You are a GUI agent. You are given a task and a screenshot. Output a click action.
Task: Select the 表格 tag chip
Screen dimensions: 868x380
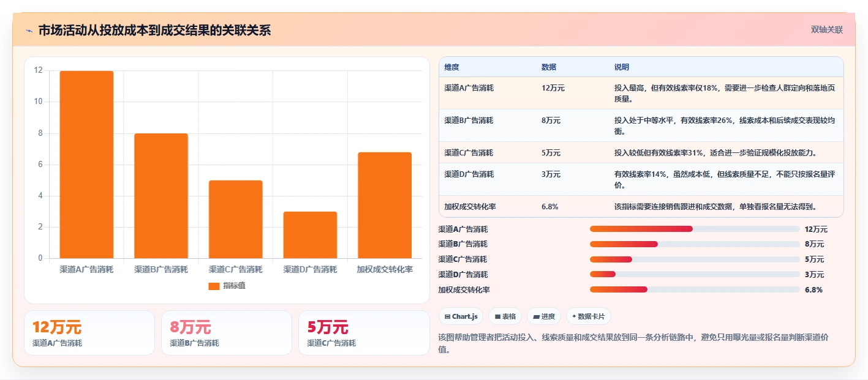[x=505, y=316]
